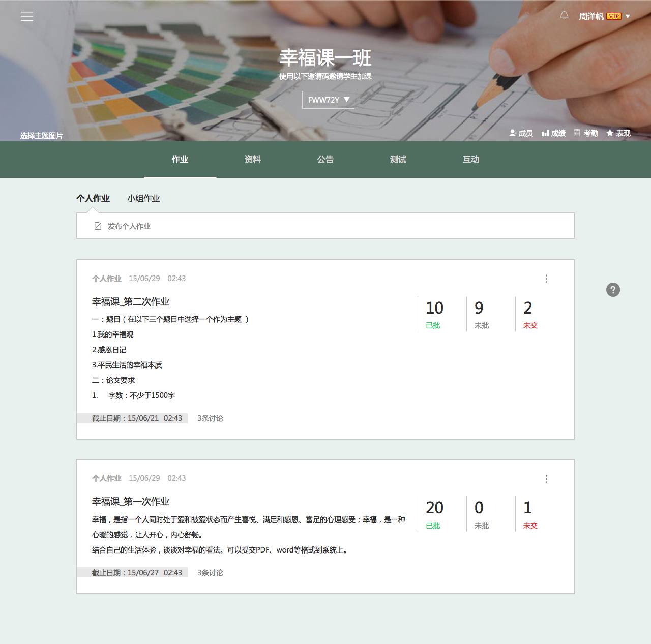View 10 已批 graded submissions
The image size is (651, 644).
(x=435, y=315)
